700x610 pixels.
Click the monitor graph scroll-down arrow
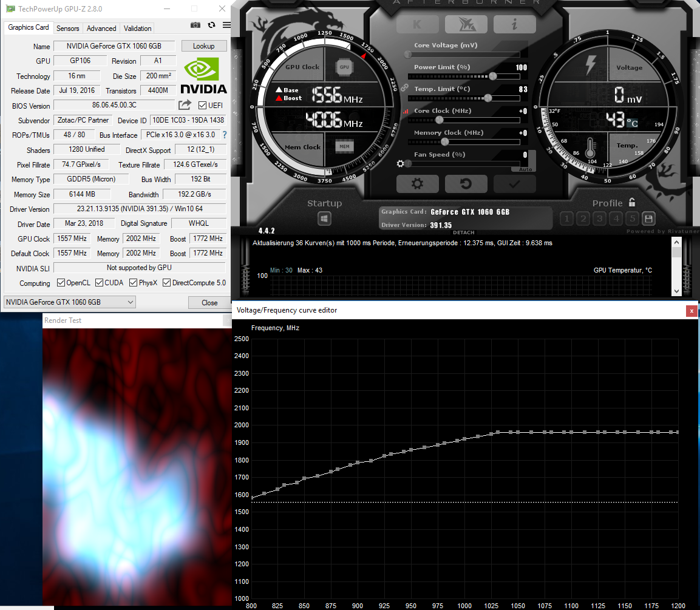click(x=676, y=291)
